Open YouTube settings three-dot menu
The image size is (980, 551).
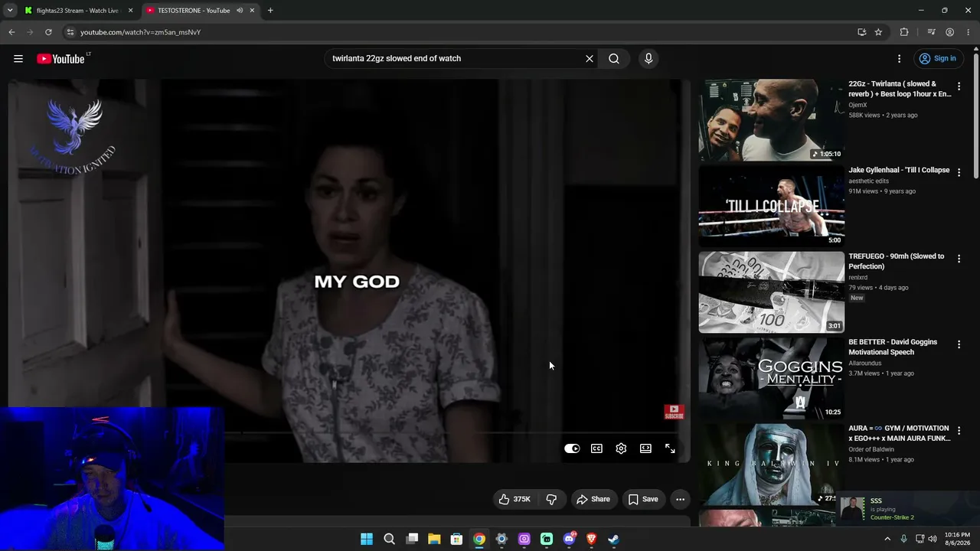900,59
